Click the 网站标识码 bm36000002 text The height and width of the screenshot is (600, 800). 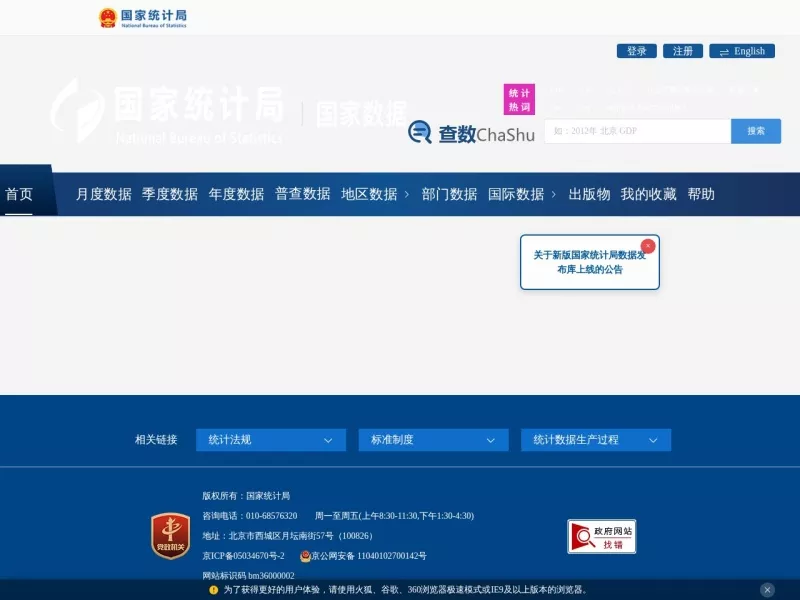click(248, 576)
